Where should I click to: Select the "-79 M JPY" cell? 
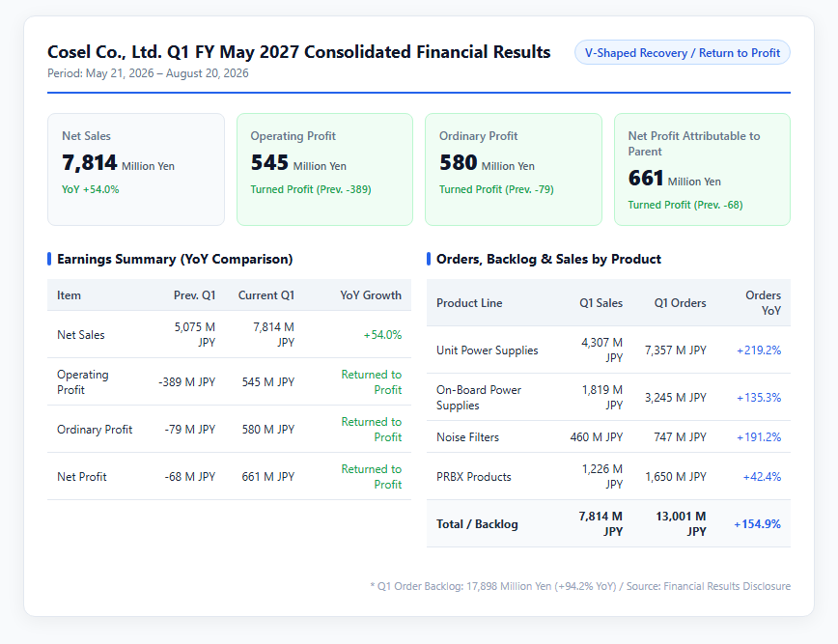pyautogui.click(x=190, y=430)
